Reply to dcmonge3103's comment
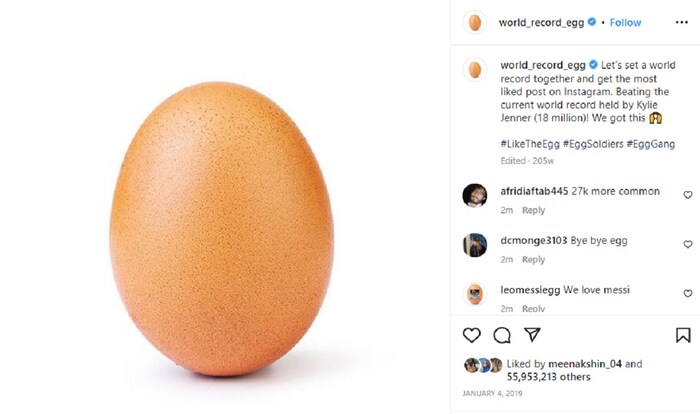The width and height of the screenshot is (700, 414). click(533, 259)
